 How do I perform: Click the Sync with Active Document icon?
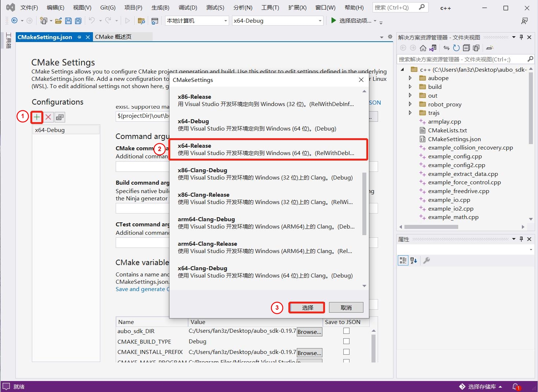[446, 48]
